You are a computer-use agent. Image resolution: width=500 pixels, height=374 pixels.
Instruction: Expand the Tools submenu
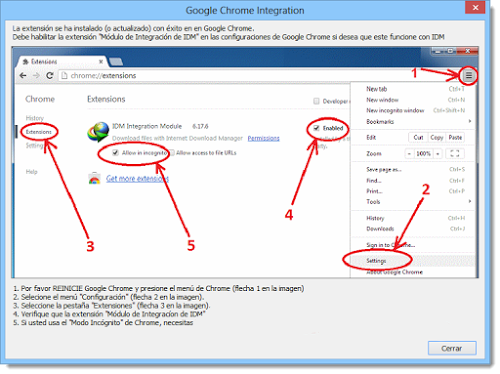[413, 202]
